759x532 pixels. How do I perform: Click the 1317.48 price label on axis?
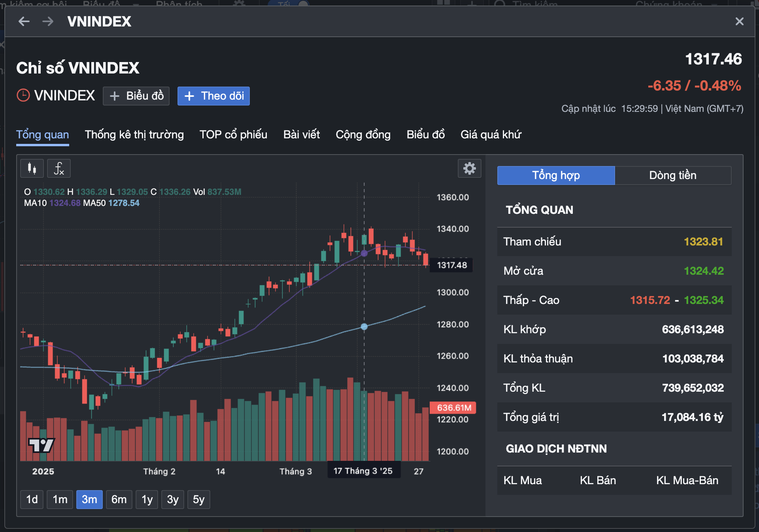[451, 265]
